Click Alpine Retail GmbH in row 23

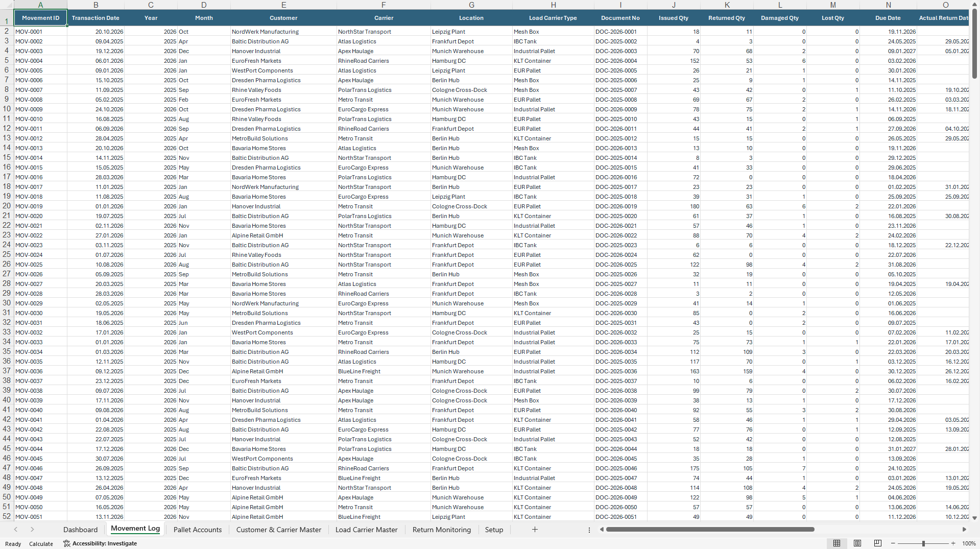(x=283, y=235)
